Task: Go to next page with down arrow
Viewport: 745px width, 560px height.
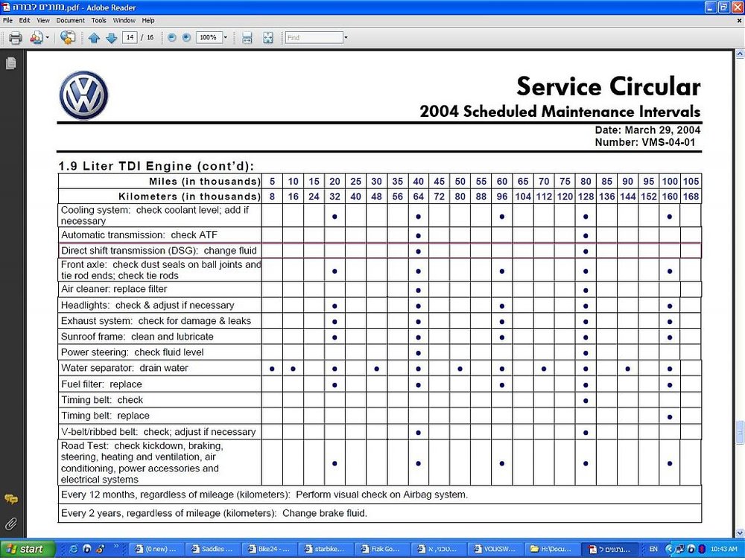Action: 111,37
